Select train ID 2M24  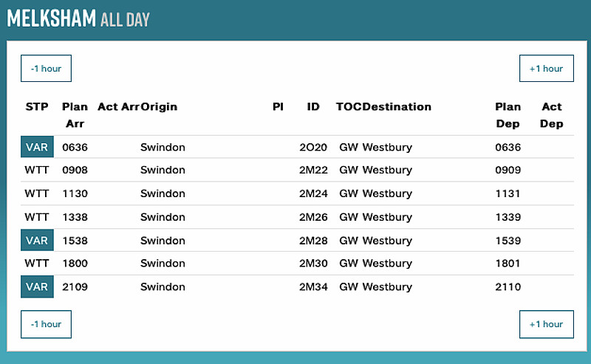point(313,194)
